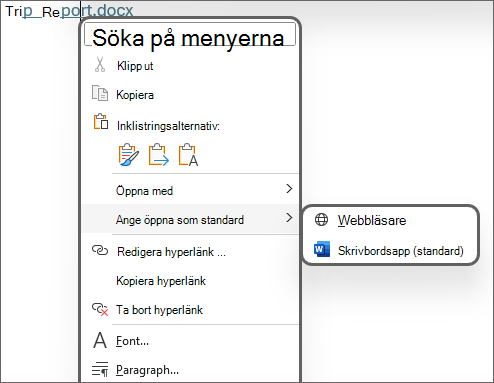Screen dimensions: 494x383
Task: Click the chain link Edit hyperlink icon
Action: 100,250
